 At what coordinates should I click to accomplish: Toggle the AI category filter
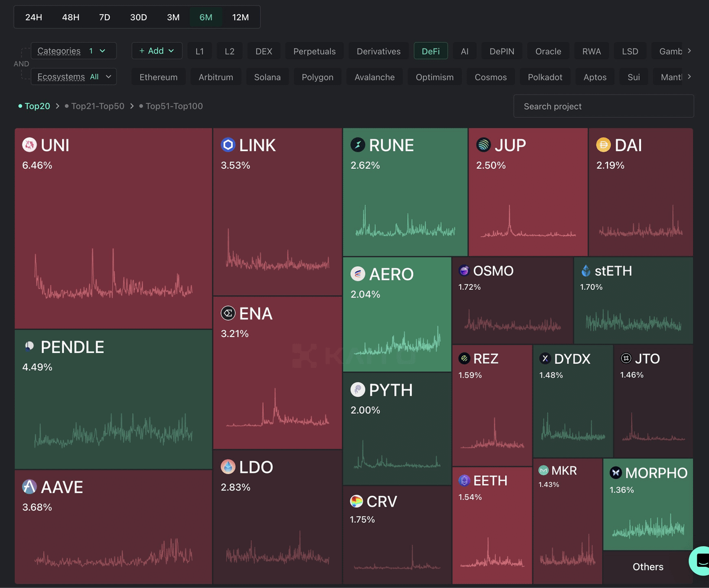click(465, 51)
